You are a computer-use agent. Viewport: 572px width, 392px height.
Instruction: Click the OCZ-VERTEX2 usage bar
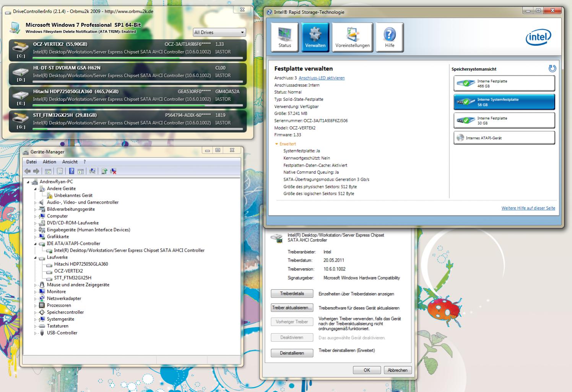coord(138,58)
